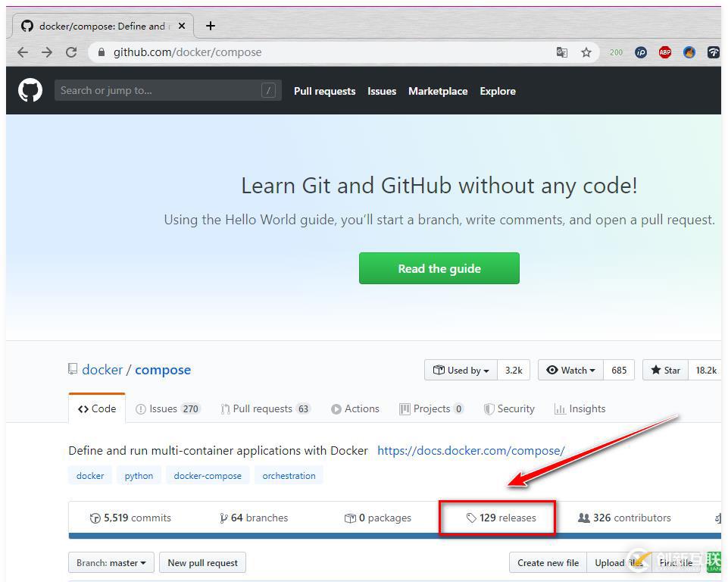Open 5,519 commits history
The height and width of the screenshot is (582, 728).
click(130, 518)
